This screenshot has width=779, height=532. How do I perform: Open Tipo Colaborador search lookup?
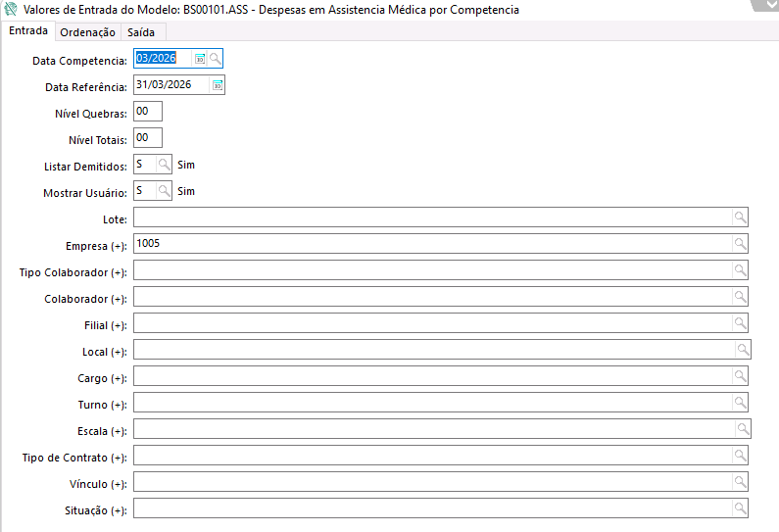click(x=741, y=270)
